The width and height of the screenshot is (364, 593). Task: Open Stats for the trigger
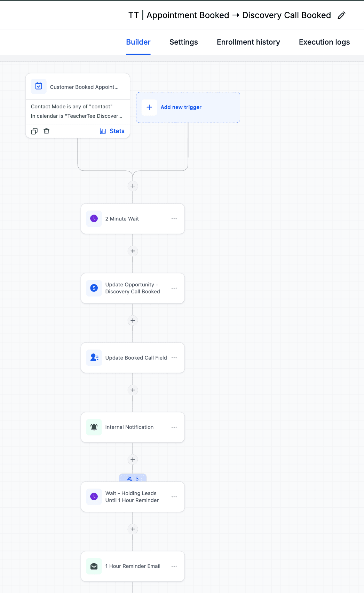112,131
